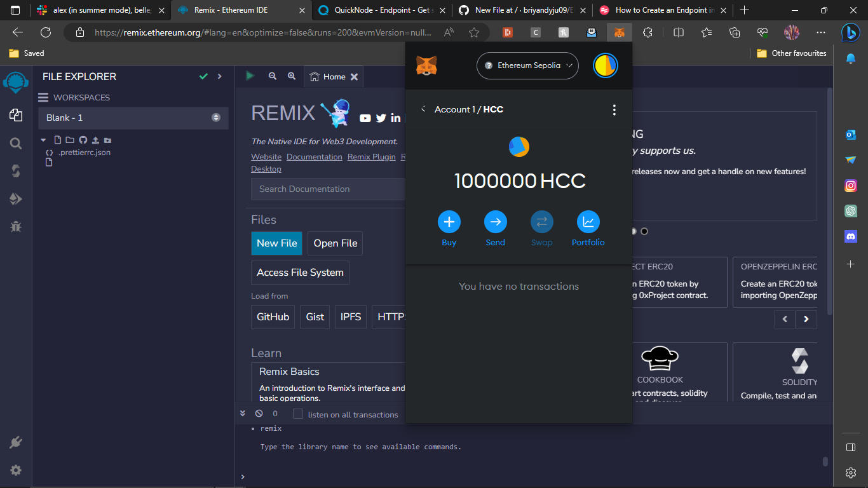Image resolution: width=868 pixels, height=488 pixels.
Task: Open HCC token options three-dot menu
Action: pyautogui.click(x=614, y=110)
